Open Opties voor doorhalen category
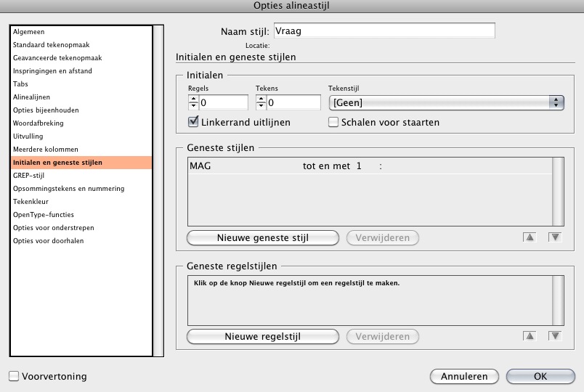Screen dimensions: 584x392 tap(81, 240)
